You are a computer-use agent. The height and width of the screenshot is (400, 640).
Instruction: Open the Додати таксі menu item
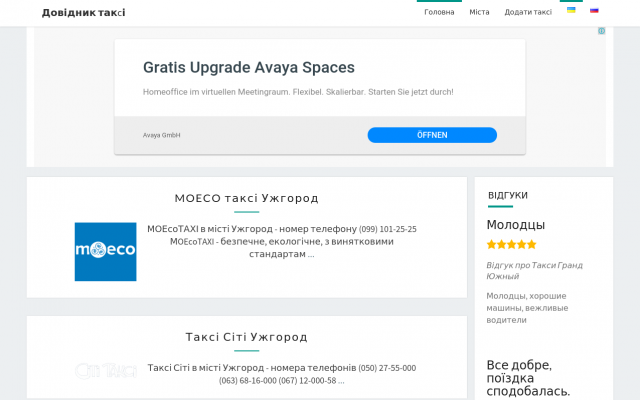(528, 12)
